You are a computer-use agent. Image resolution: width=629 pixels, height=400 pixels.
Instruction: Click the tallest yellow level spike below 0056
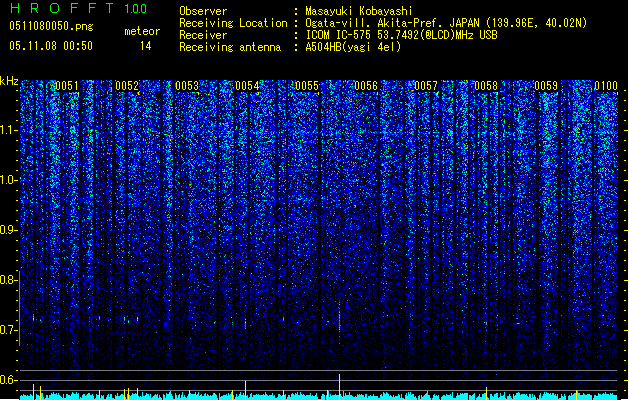[x=339, y=386]
